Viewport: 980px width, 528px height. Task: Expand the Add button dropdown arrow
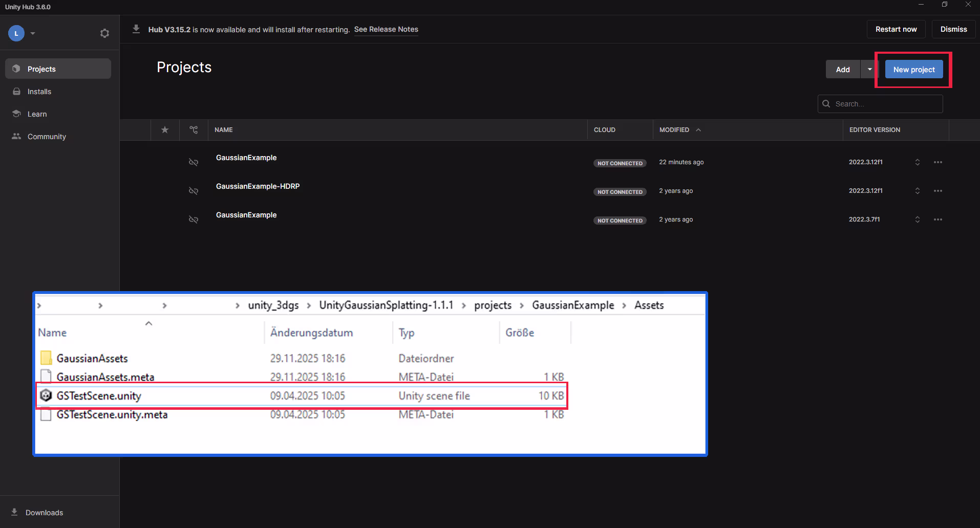pyautogui.click(x=869, y=70)
